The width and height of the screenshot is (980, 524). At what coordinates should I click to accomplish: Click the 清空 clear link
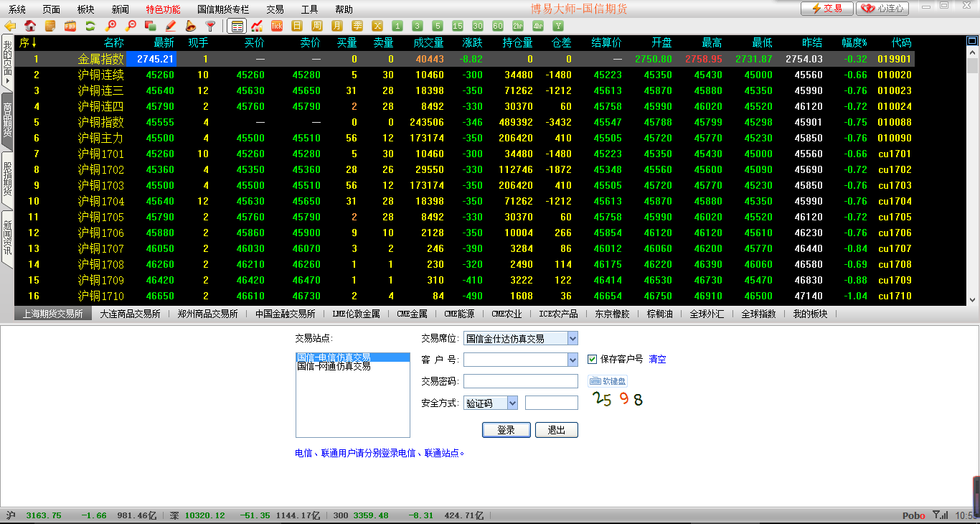(x=657, y=360)
